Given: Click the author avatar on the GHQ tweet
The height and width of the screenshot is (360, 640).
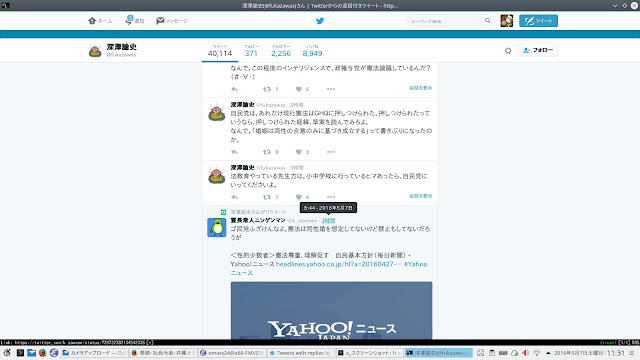Looking at the screenshot, I should point(217,112).
